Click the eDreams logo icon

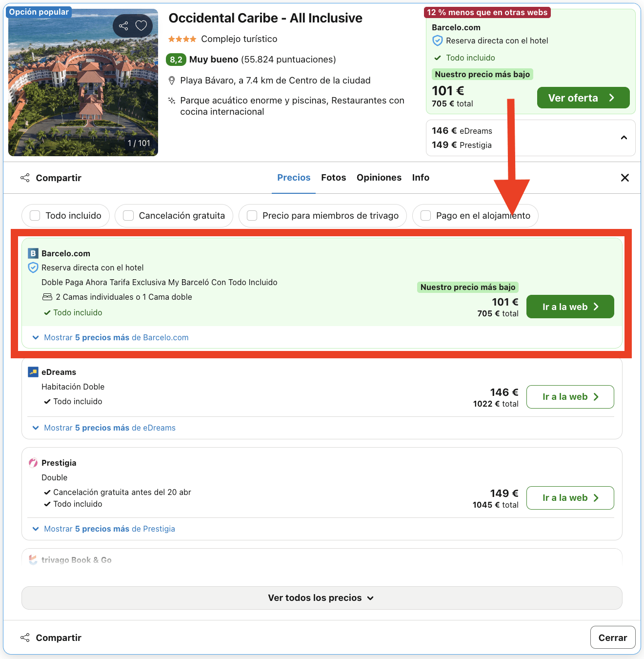33,372
